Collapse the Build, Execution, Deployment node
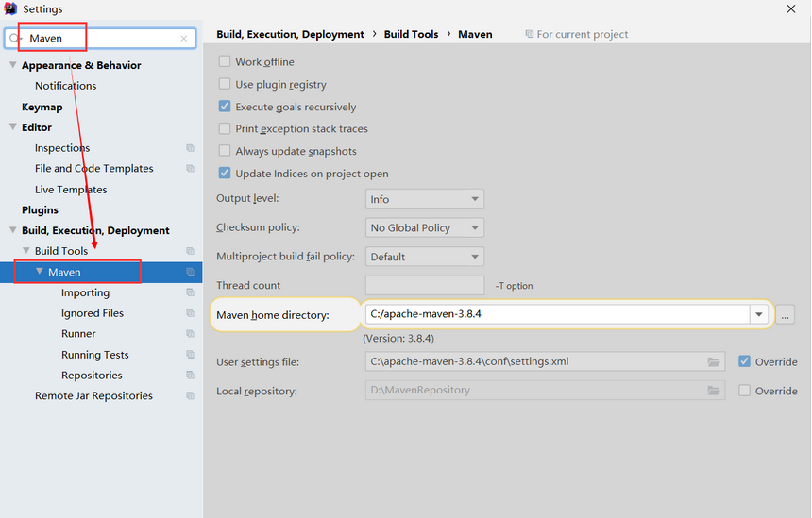The image size is (812, 518). point(13,230)
